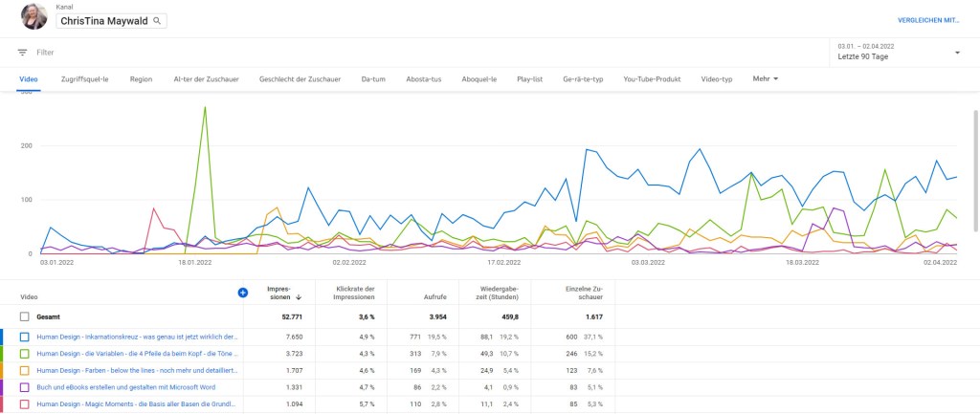Click the pink color bar of Magic Moments row
Image resolution: width=980 pixels, height=414 pixels.
[2, 405]
